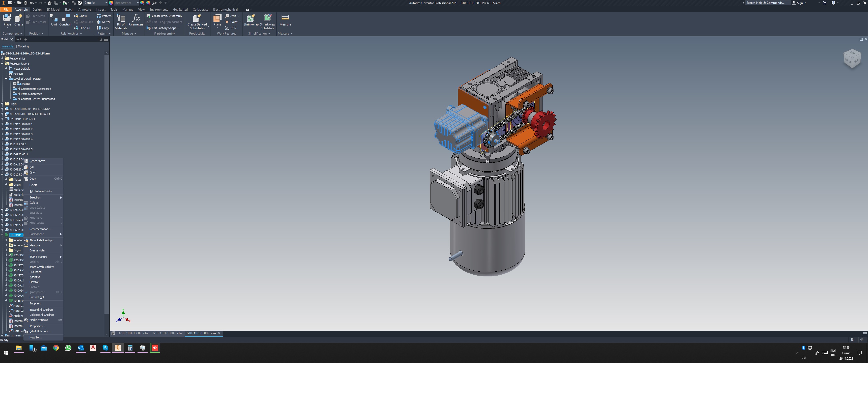Screen dimensions: 868x401
Task: Expand the Origin folder in the browser
Action: coord(3,104)
